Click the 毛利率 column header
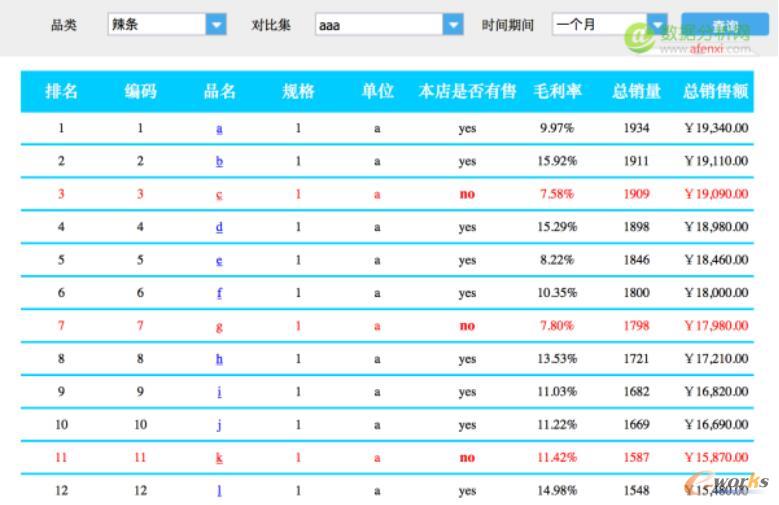This screenshot has width=779, height=505. click(x=557, y=92)
